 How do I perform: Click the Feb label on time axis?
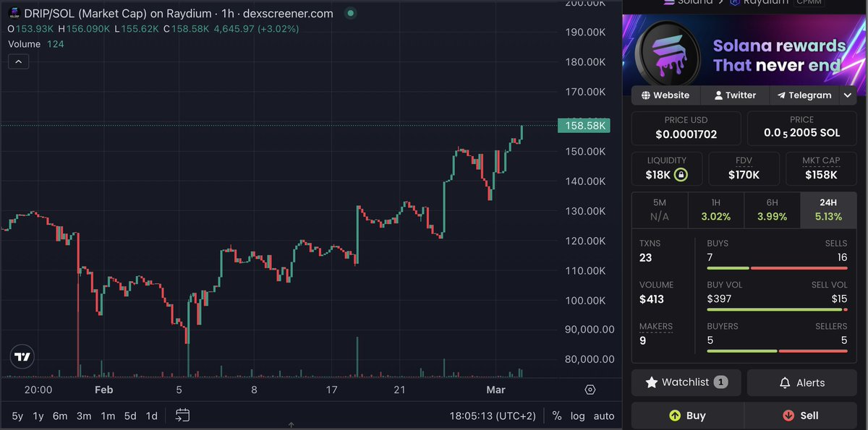(104, 390)
